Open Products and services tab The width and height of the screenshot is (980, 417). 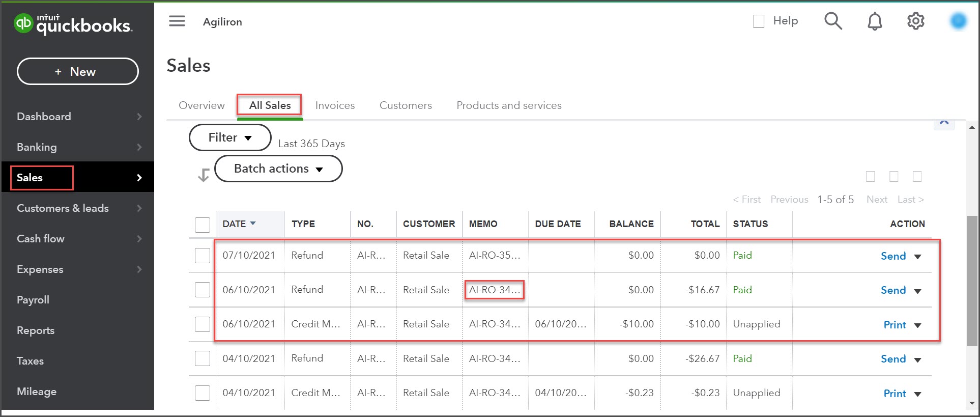(509, 105)
